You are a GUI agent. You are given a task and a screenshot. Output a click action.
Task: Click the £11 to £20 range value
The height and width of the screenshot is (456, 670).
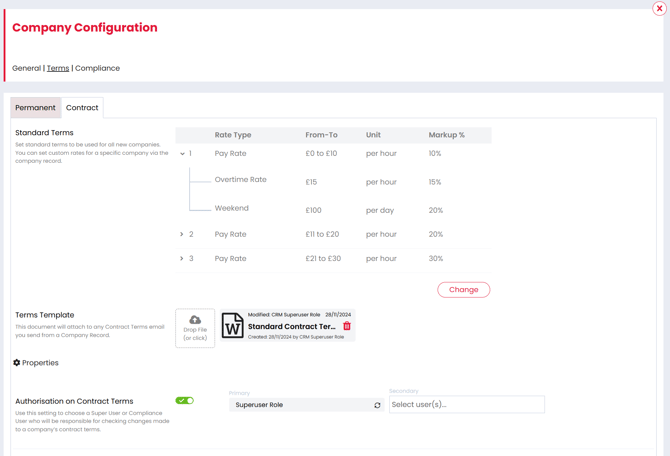coord(322,234)
